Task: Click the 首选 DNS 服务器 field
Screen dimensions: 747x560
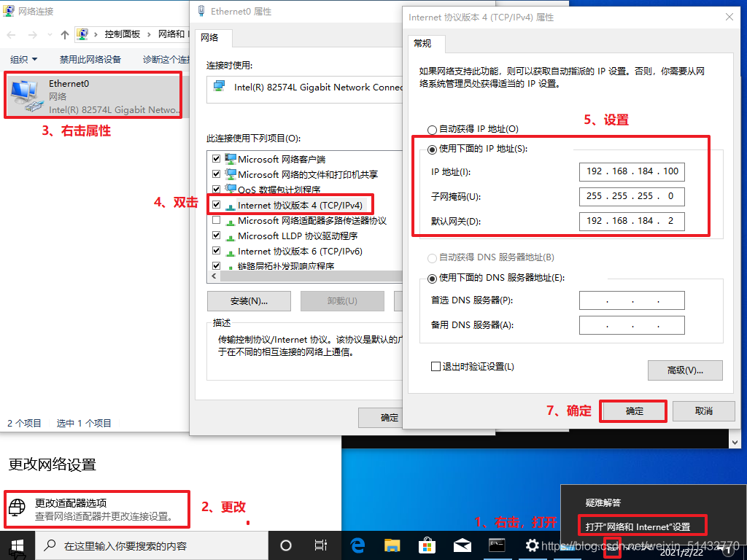Action: coord(632,300)
